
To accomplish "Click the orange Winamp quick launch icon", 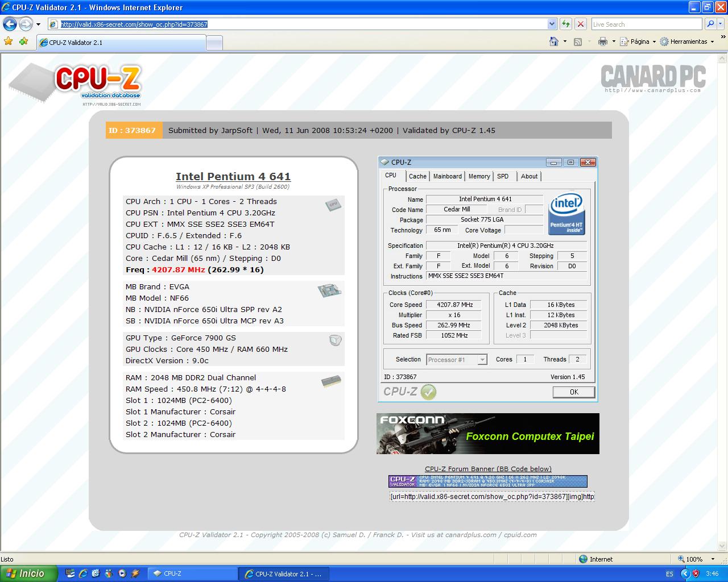I will [135, 573].
